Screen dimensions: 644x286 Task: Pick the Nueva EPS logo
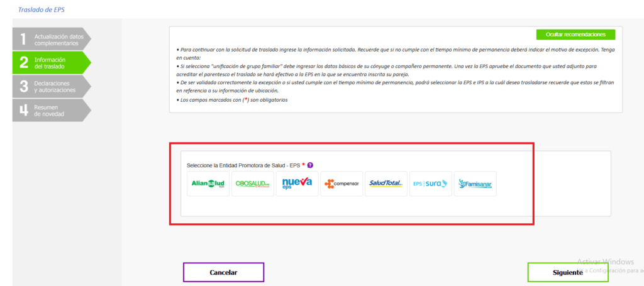(297, 184)
